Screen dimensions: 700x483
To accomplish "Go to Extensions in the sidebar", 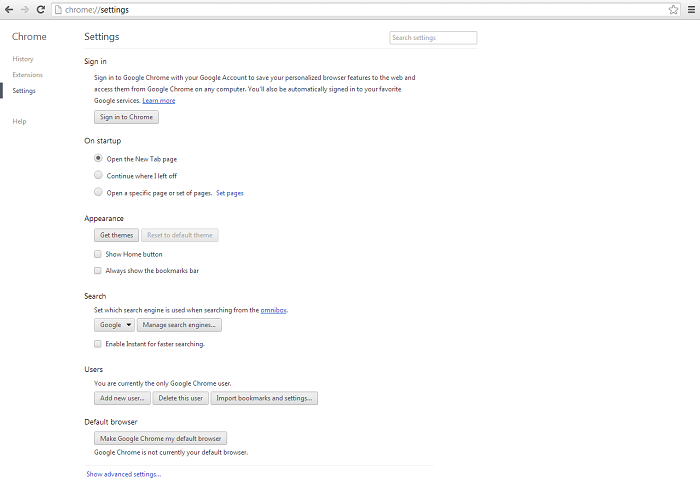I will pos(28,75).
